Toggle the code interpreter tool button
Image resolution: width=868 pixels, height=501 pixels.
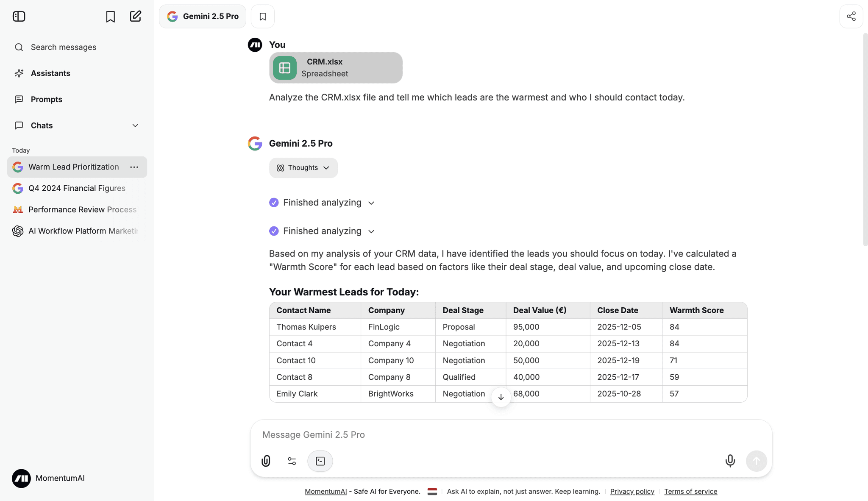tap(320, 461)
